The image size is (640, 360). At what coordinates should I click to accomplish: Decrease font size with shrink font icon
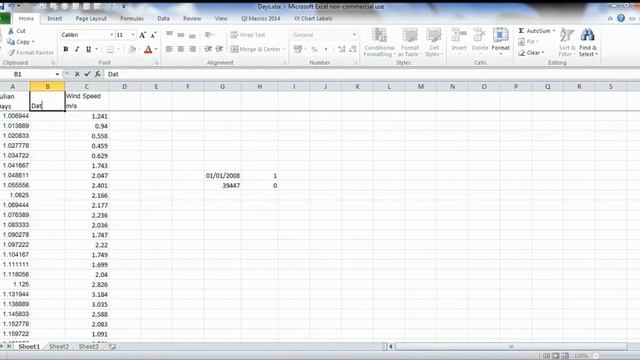click(x=153, y=35)
